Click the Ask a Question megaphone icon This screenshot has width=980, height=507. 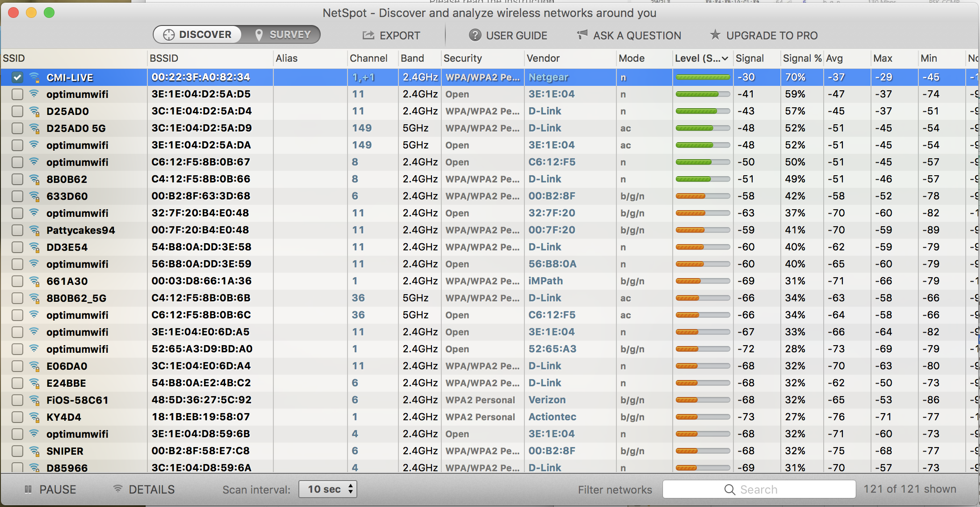pyautogui.click(x=582, y=35)
